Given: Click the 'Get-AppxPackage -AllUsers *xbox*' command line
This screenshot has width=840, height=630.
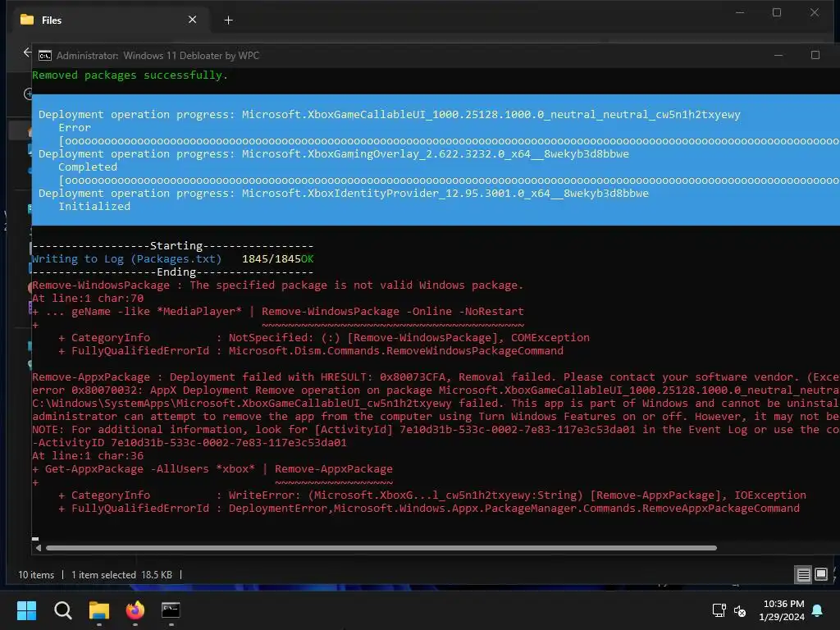Looking at the screenshot, I should click(212, 468).
